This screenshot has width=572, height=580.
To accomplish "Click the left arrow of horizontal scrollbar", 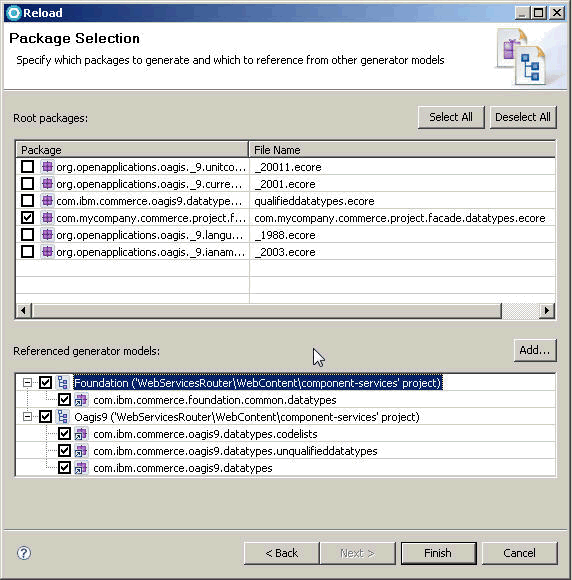I will (x=24, y=310).
